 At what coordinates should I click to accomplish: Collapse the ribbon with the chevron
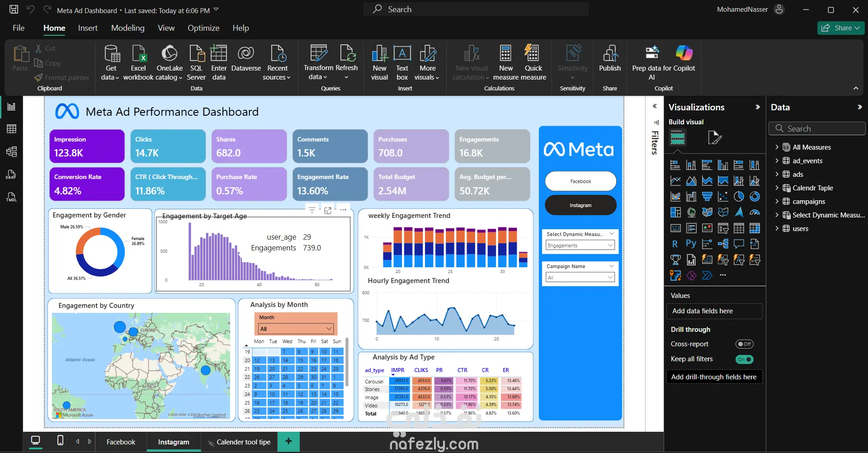856,88
